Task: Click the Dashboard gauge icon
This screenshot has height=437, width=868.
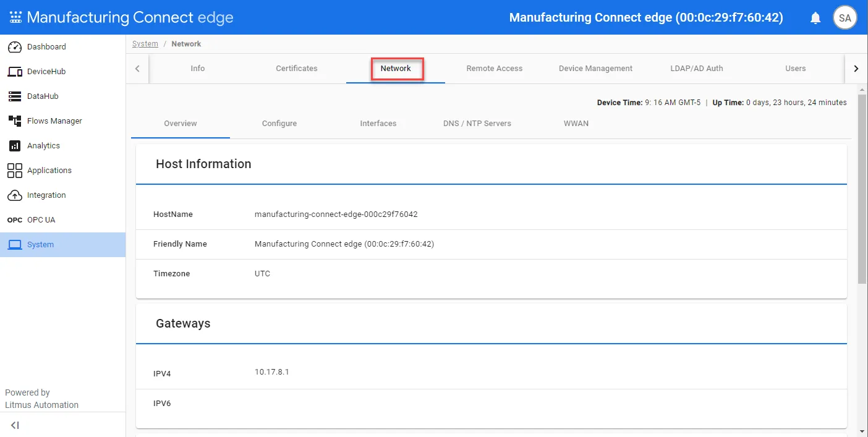Action: (15, 47)
